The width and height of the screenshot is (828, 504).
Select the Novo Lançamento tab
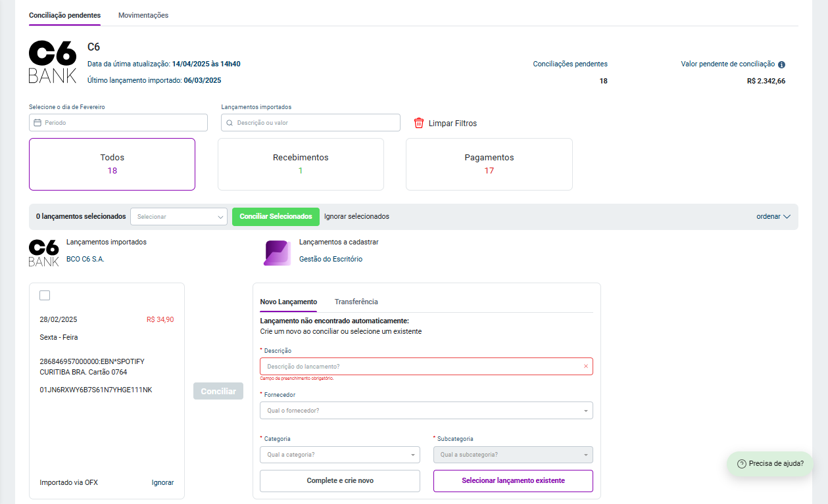click(x=289, y=302)
